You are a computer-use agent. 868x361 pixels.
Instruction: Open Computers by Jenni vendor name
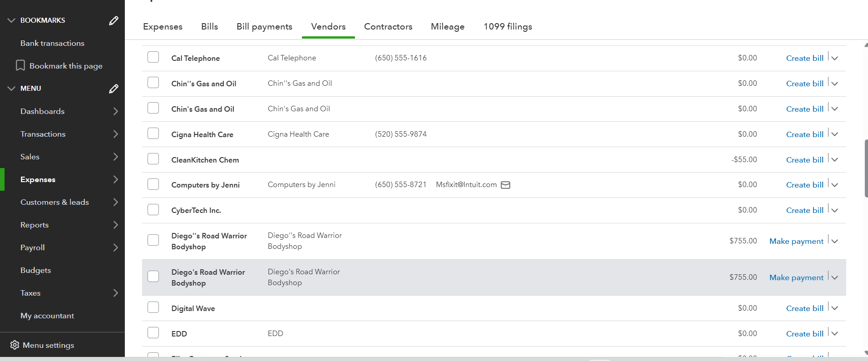(206, 185)
